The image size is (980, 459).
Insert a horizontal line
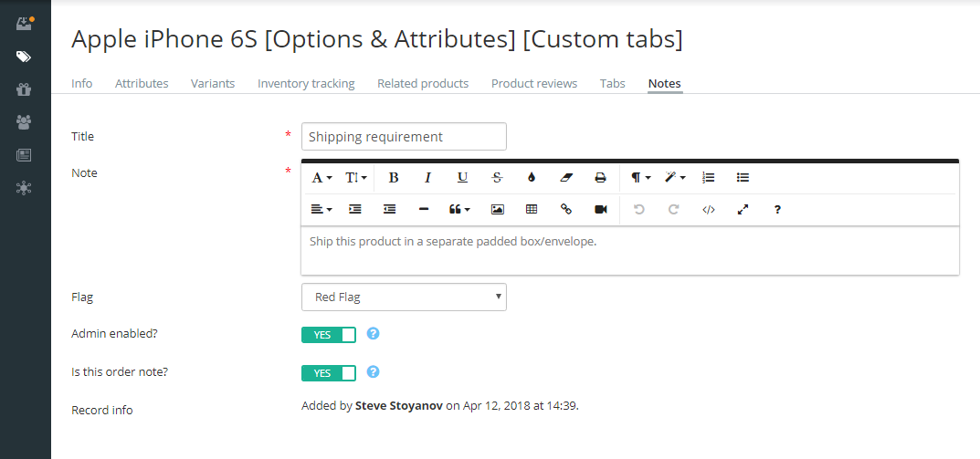[424, 210]
